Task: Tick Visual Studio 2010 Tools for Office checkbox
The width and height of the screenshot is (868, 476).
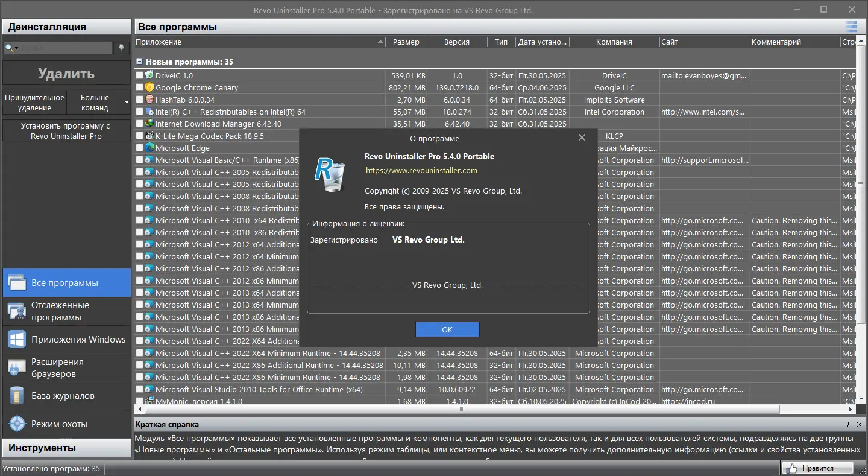Action: coord(139,389)
